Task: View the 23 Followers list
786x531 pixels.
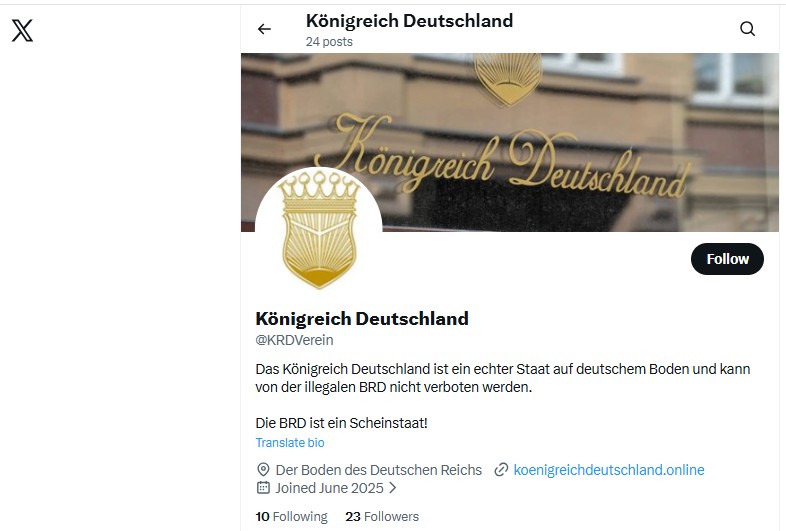Action: pyautogui.click(x=382, y=516)
